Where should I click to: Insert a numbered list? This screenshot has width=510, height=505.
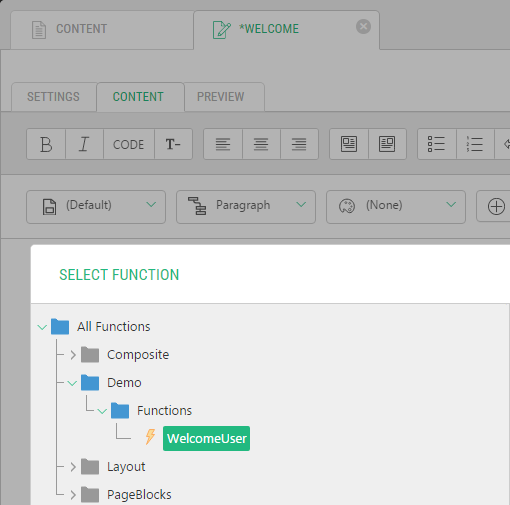pyautogui.click(x=475, y=144)
